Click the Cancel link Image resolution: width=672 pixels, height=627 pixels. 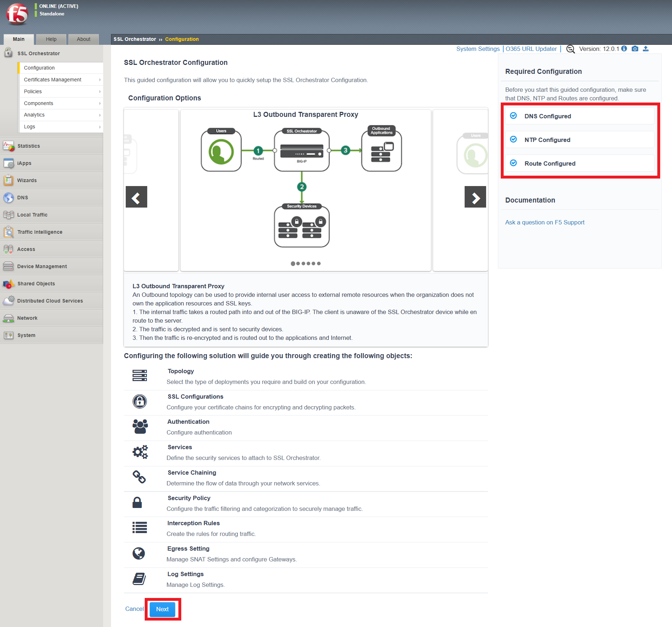134,609
